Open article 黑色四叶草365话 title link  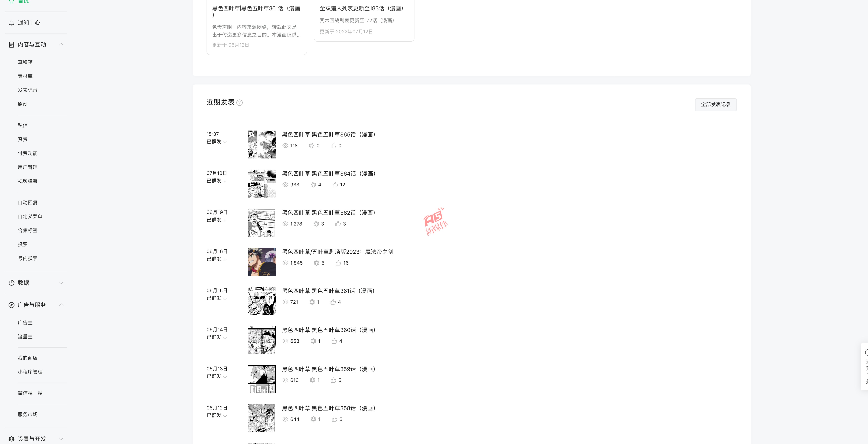[x=328, y=135]
